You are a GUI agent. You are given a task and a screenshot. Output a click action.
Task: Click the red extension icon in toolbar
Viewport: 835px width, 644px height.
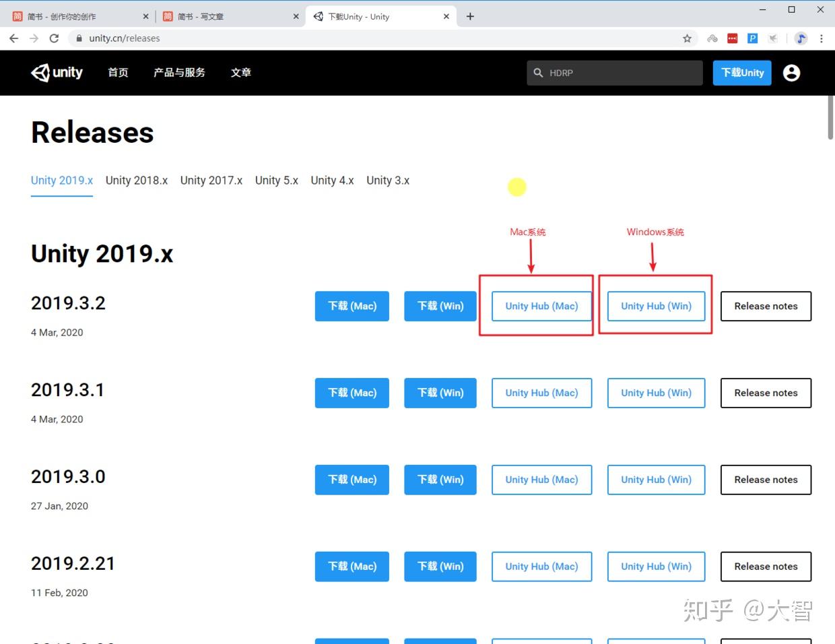point(733,38)
